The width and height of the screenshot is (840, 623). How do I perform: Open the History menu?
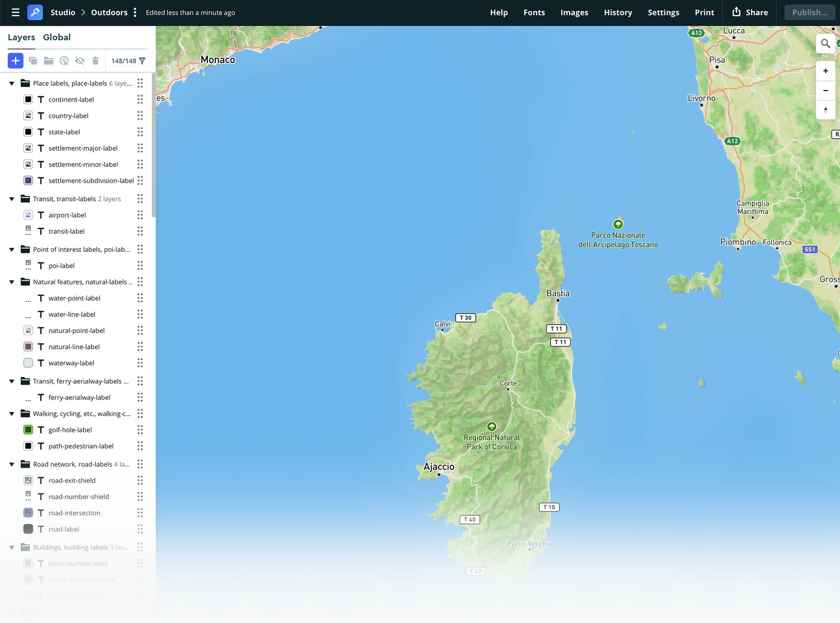tap(618, 13)
